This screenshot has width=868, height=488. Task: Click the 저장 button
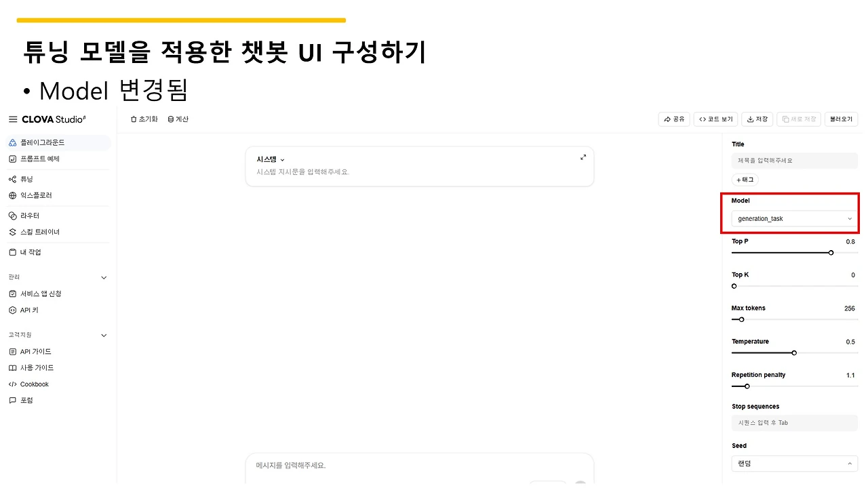tap(757, 119)
